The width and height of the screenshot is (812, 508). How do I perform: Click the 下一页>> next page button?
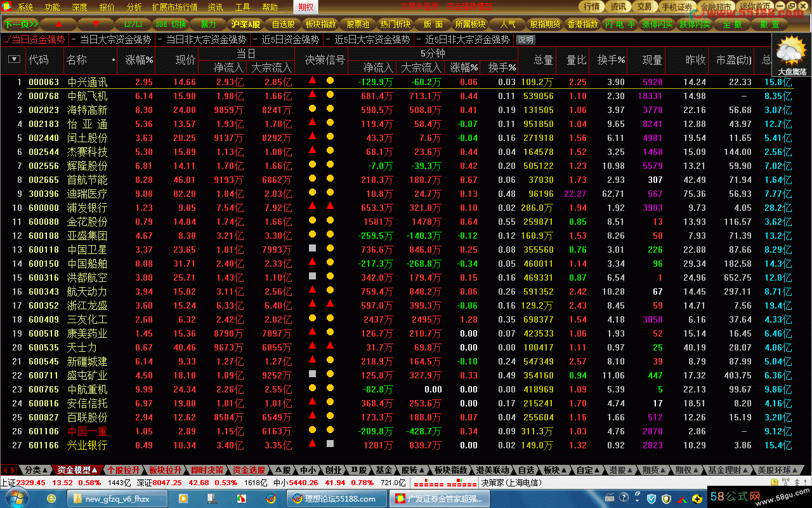(21, 24)
